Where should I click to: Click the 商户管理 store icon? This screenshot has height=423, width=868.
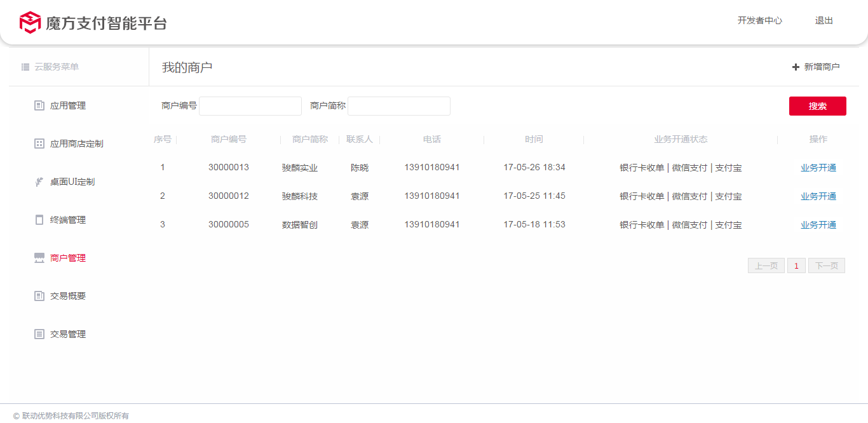coord(39,258)
